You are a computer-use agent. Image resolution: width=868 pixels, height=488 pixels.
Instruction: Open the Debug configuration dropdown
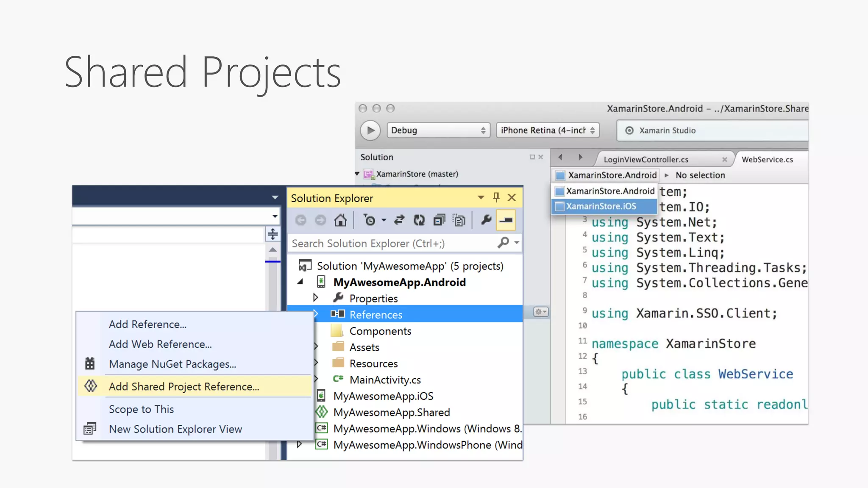pos(438,130)
